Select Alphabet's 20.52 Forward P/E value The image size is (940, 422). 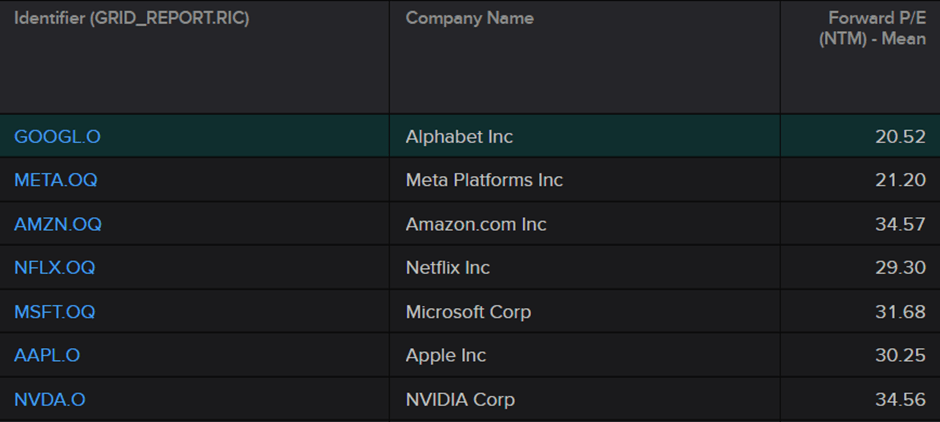pyautogui.click(x=900, y=136)
